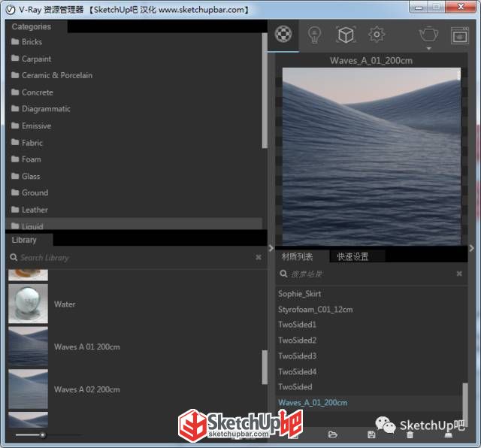Viewport: 481px width, 448px height.
Task: Expand the teapot render options arrow
Action: [429, 48]
